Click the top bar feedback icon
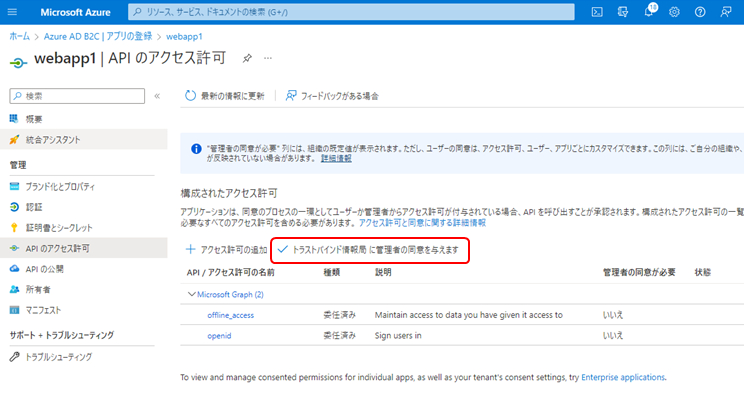The height and width of the screenshot is (416, 744). point(725,12)
